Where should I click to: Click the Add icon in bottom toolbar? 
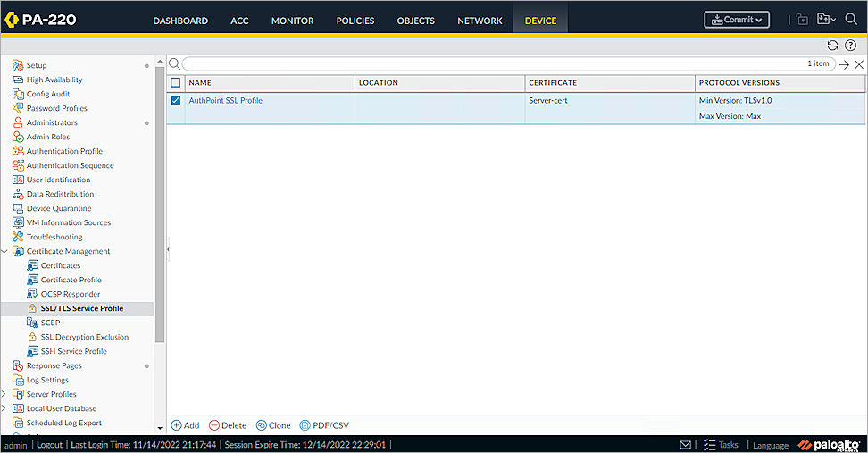click(x=177, y=425)
